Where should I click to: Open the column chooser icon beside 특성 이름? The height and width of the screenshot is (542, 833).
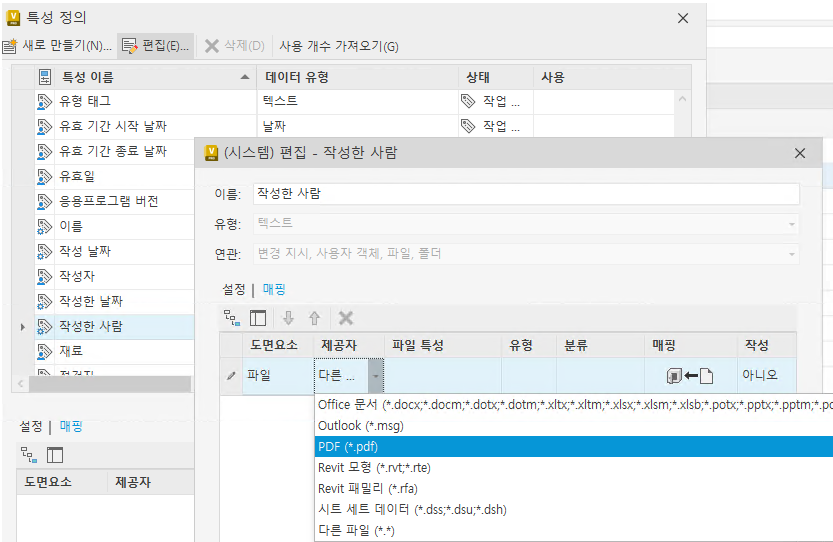(x=45, y=77)
